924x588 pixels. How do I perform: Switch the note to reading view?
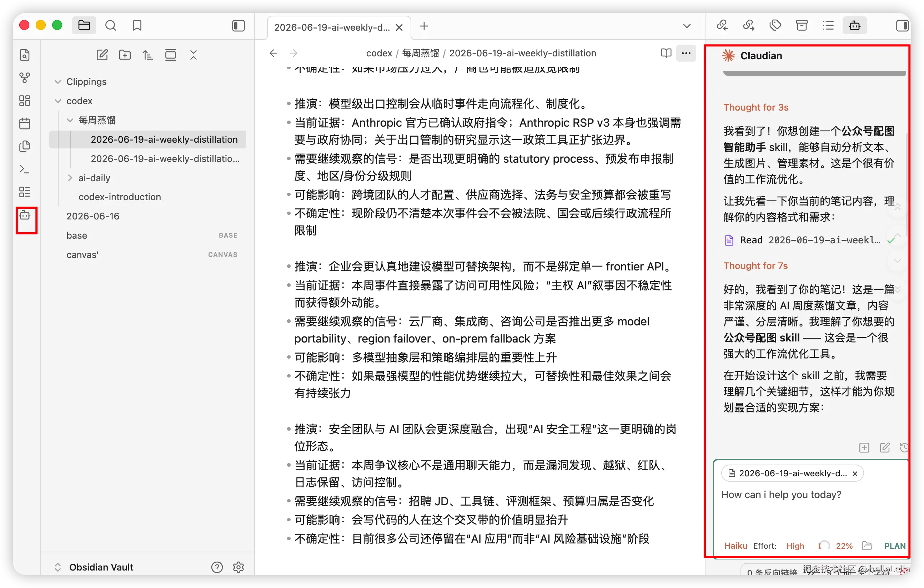666,53
